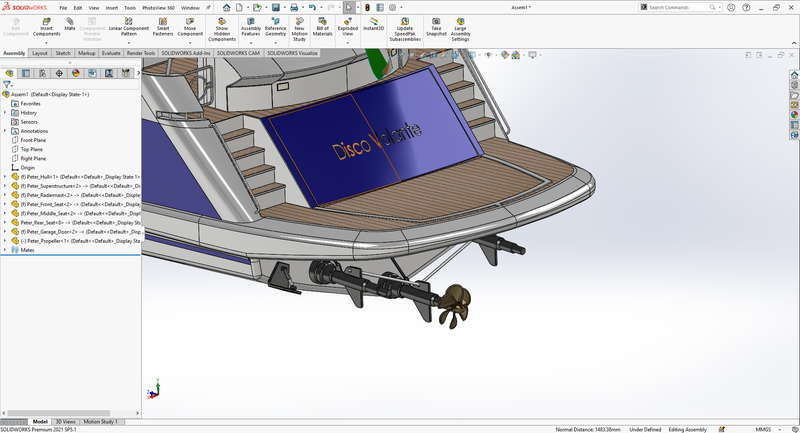This screenshot has height=433, width=800.
Task: Open the PhotoView 360 menu
Action: coord(158,8)
